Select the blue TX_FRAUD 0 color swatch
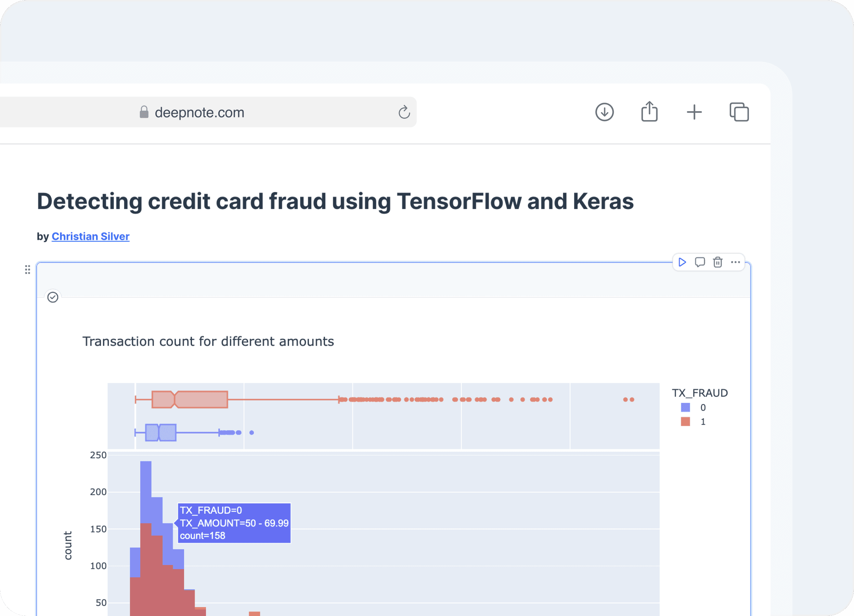The image size is (854, 616). coord(685,407)
